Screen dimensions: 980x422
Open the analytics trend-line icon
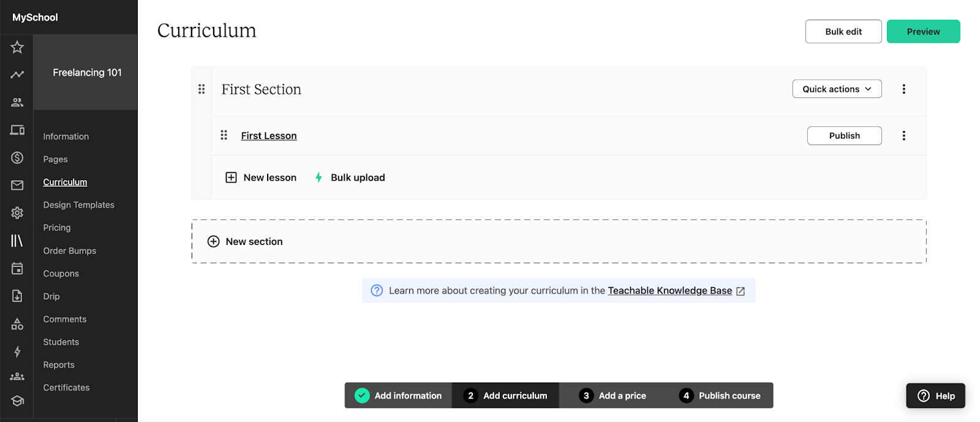coord(17,75)
